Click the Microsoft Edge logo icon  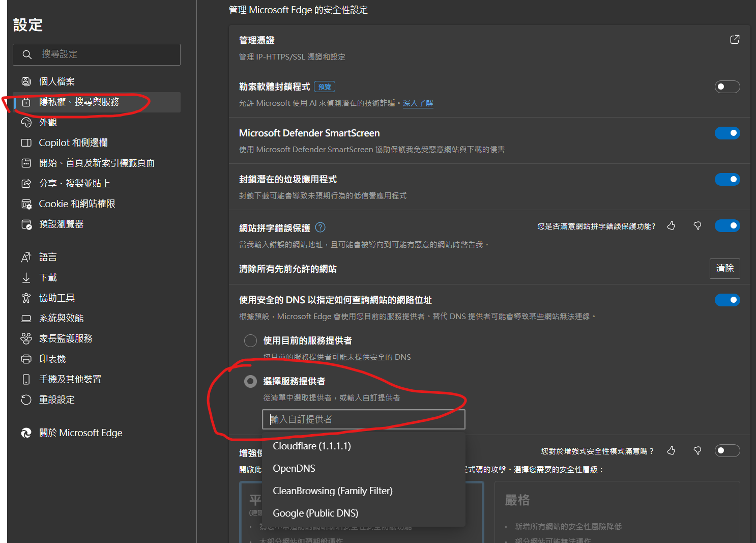pos(26,433)
